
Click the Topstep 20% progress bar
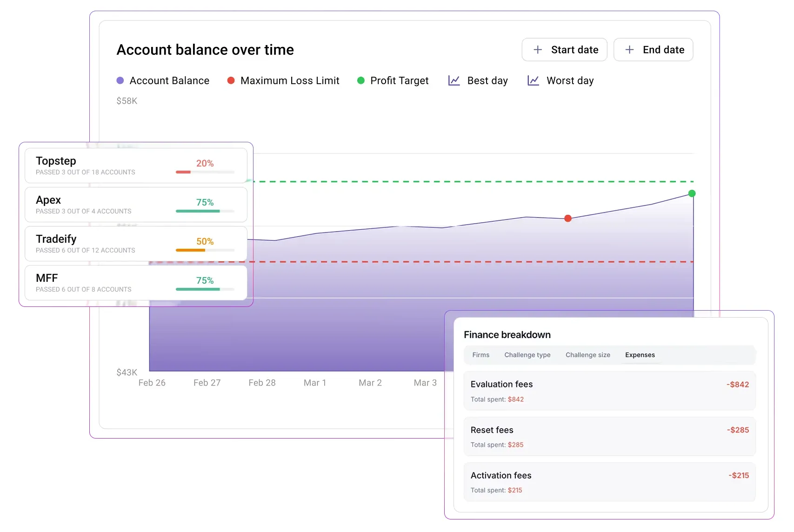click(205, 172)
